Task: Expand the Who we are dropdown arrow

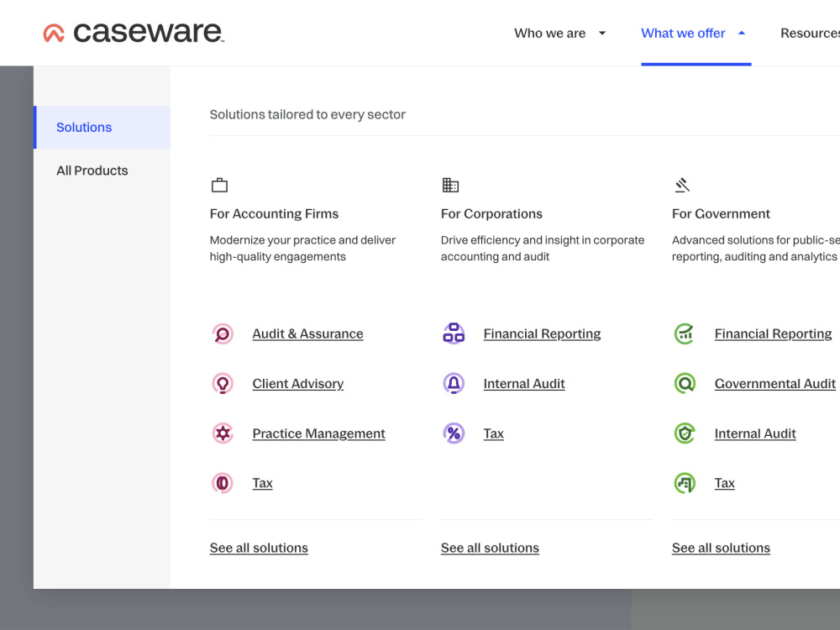Action: (602, 34)
